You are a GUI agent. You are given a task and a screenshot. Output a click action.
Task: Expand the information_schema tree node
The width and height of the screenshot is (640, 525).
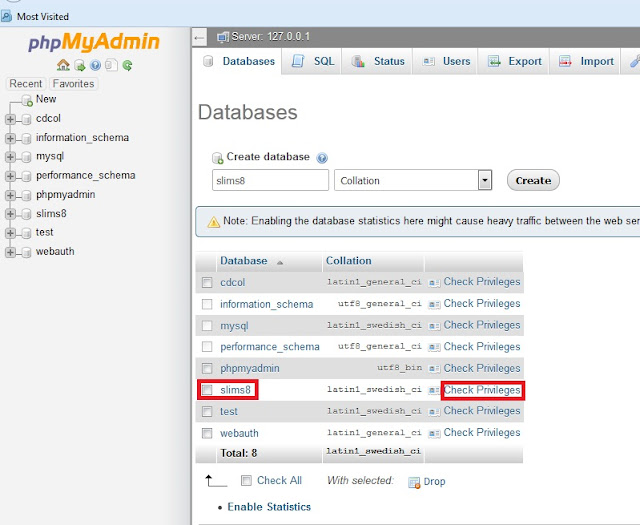tap(11, 138)
